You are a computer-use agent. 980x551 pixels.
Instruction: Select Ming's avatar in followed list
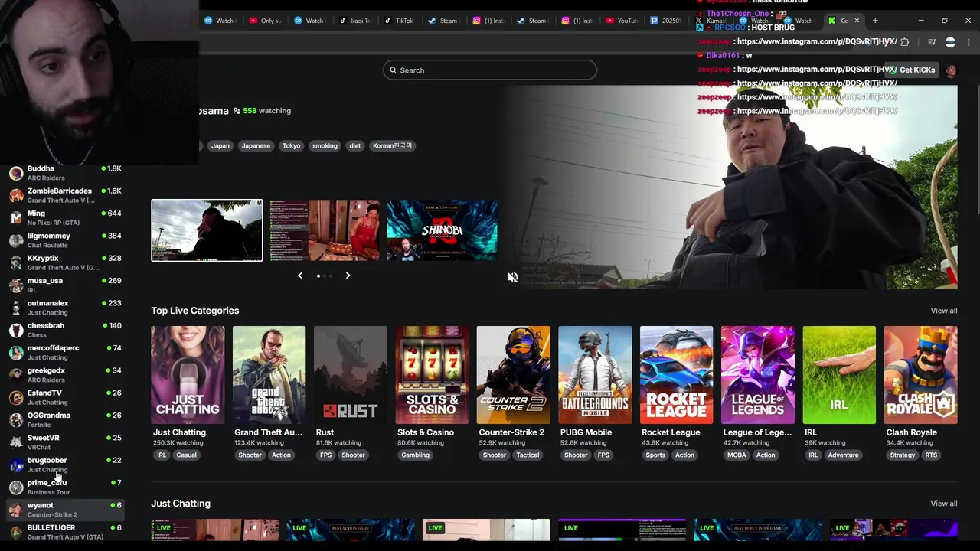click(16, 218)
